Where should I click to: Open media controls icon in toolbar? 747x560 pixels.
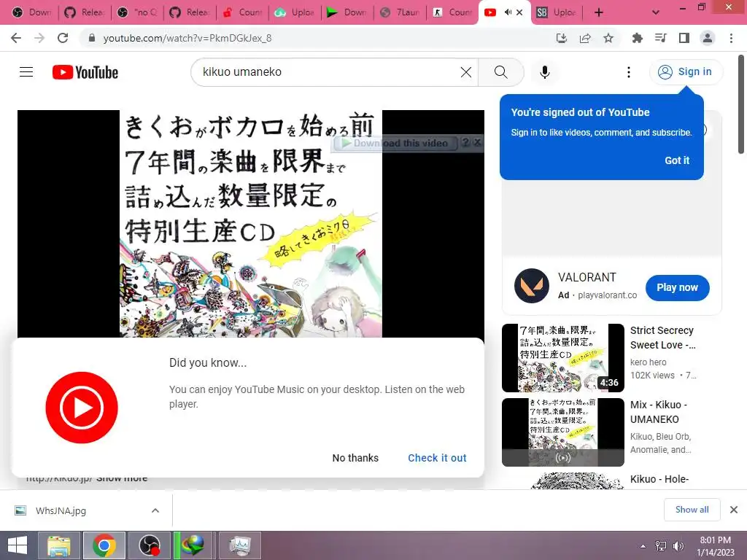point(660,38)
